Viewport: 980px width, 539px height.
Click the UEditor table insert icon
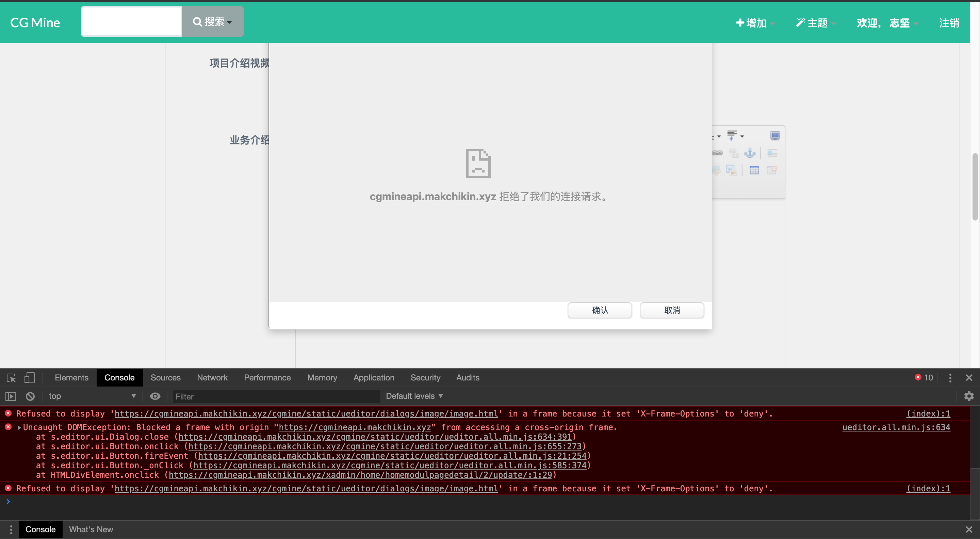click(754, 170)
